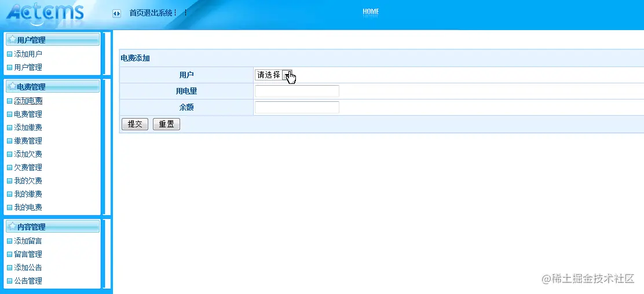Open the 用户管理 link under 添加用户
The image size is (644, 294).
click(28, 67)
